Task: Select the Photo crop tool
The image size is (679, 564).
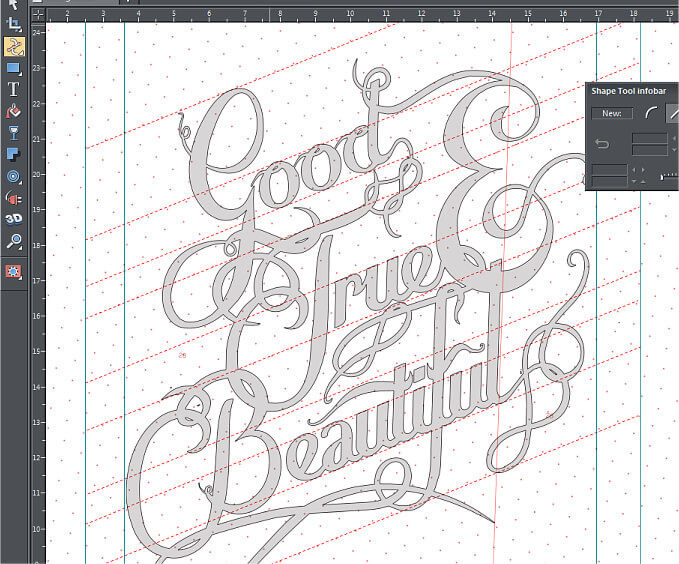Action: pyautogui.click(x=14, y=25)
